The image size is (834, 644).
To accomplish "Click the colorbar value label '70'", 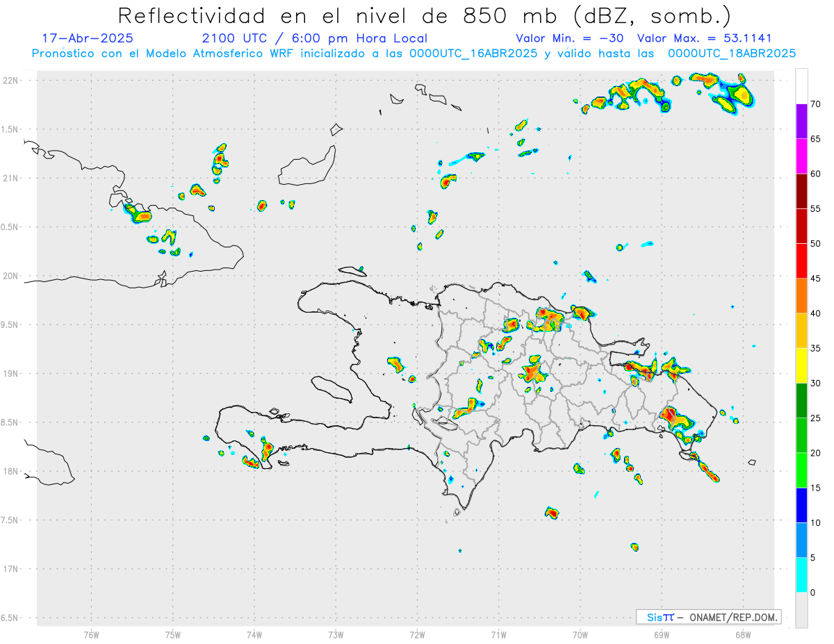I will (815, 104).
